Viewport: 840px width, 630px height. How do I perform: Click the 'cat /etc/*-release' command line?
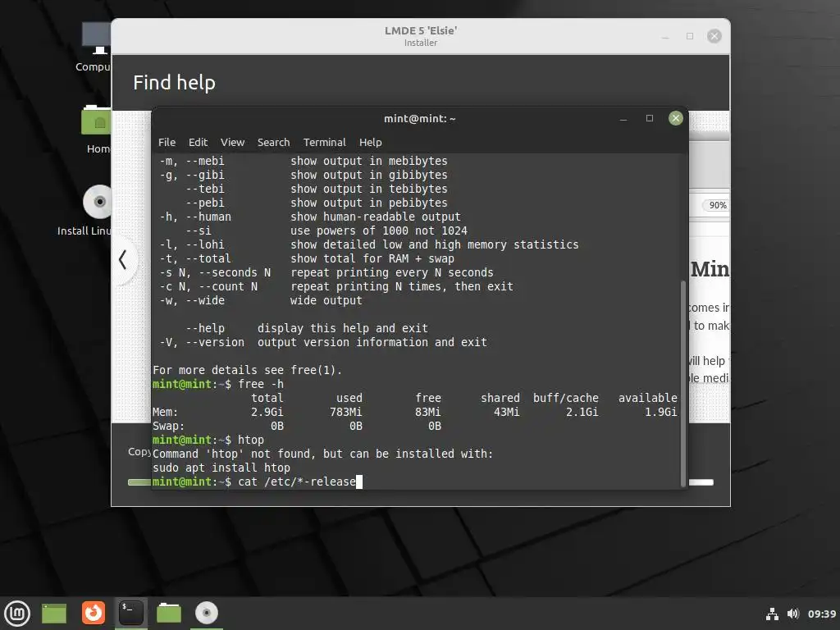[x=297, y=482]
